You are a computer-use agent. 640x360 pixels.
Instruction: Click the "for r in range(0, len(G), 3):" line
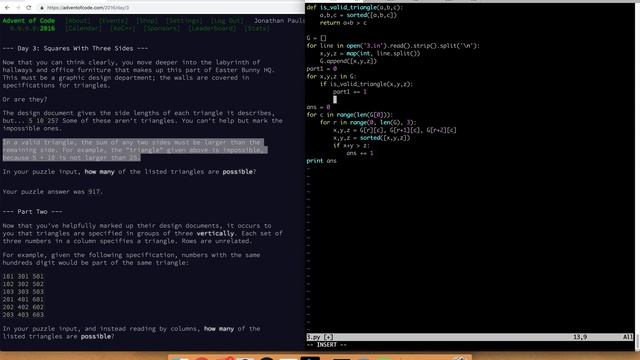[x=368, y=122]
